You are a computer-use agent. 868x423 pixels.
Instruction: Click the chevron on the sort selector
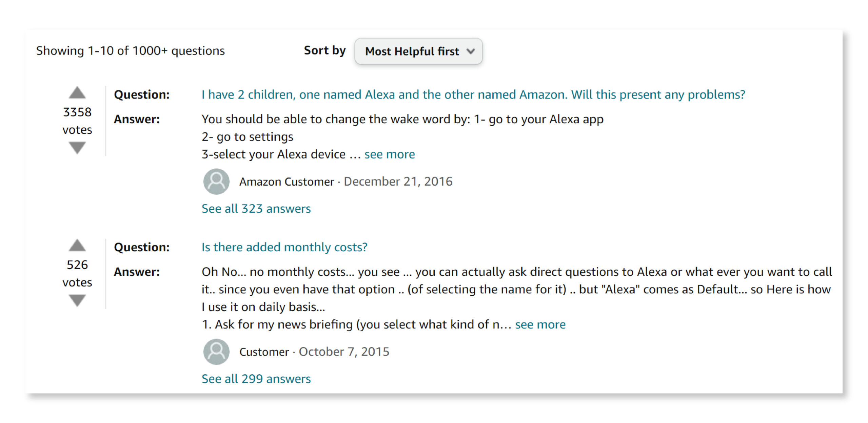coord(471,52)
